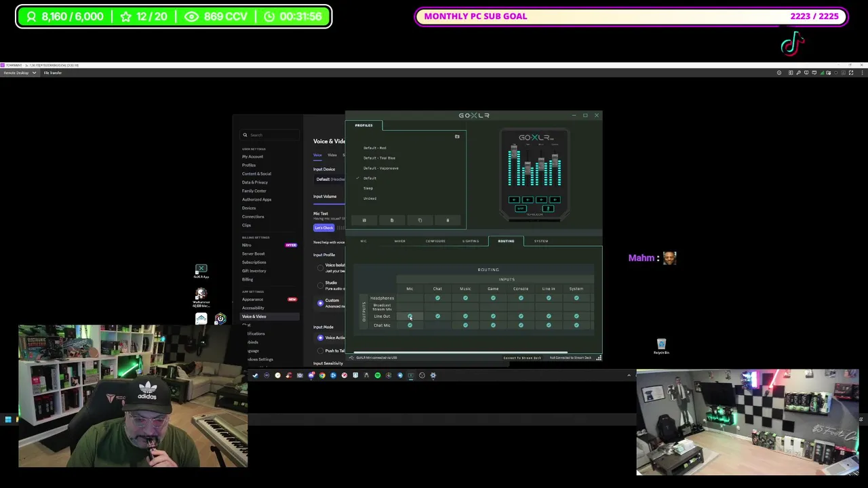868x488 pixels.
Task: Select Studio input profile radio in Discord
Action: [x=320, y=285]
